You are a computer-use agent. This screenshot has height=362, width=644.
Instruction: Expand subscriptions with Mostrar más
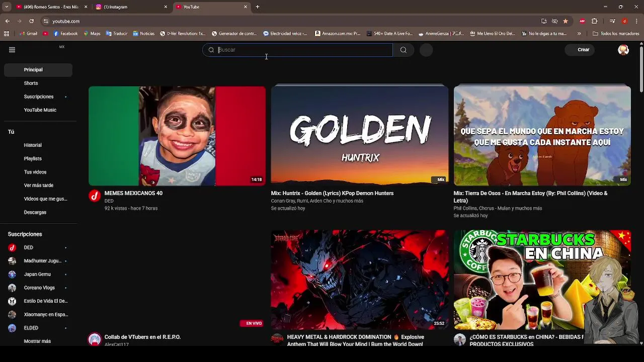click(37, 341)
